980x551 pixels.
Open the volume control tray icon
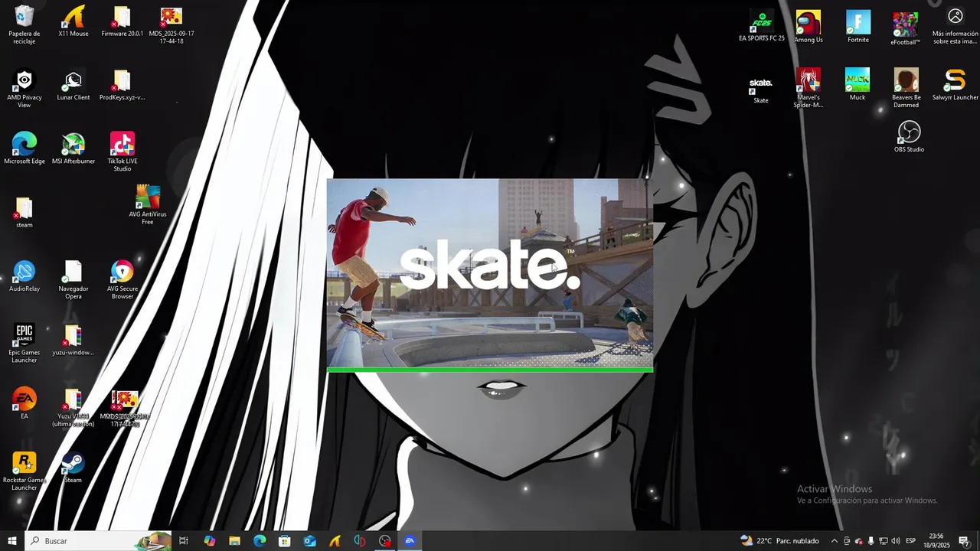point(896,541)
